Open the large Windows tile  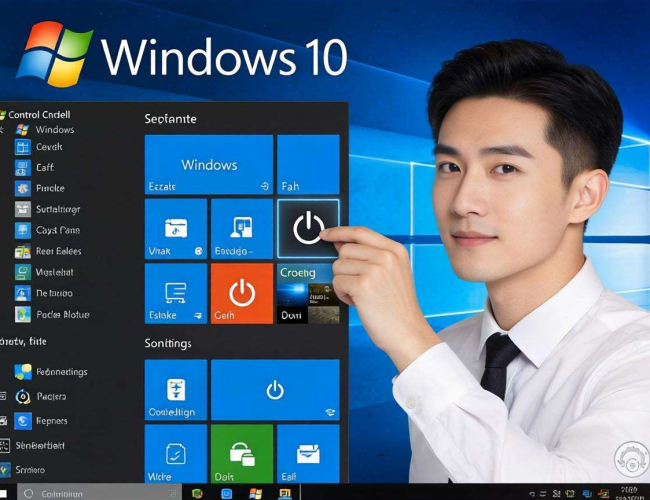[209, 165]
